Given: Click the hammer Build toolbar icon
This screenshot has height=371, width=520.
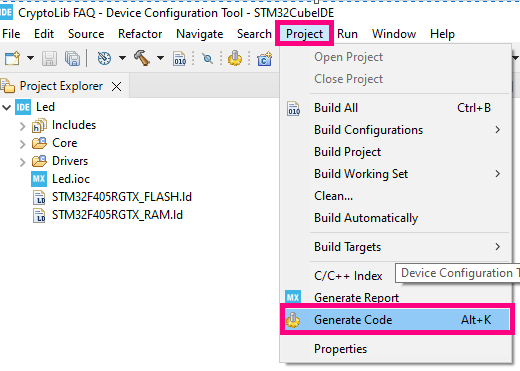Looking at the screenshot, I should [142, 58].
